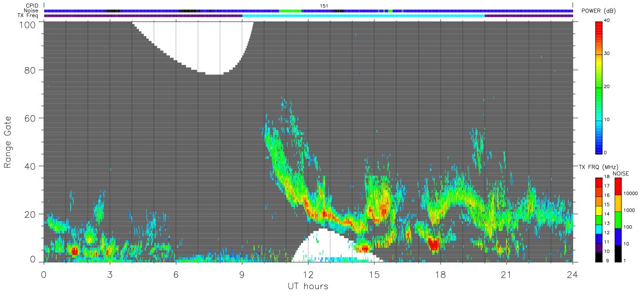644x297 pixels.
Task: Click the 12 tick on the UT hours axis
Action: 308,274
